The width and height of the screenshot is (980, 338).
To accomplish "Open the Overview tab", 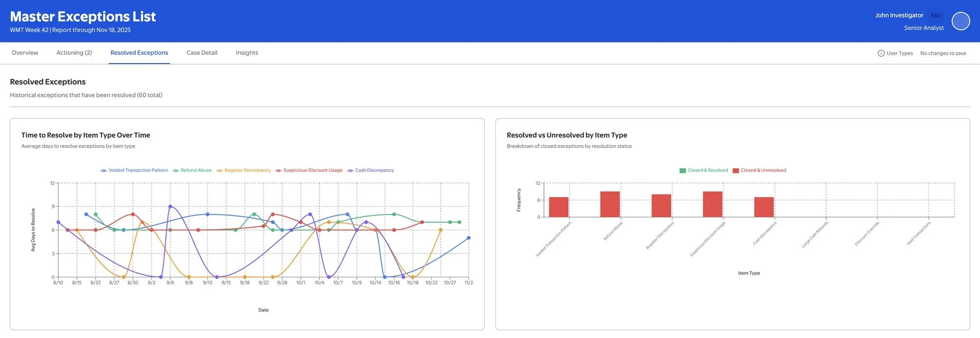I will coord(25,53).
